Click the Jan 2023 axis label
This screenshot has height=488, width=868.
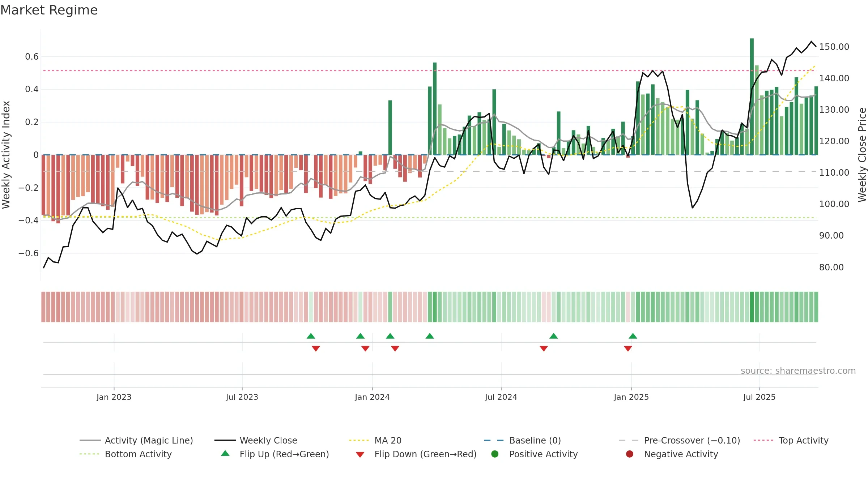pyautogui.click(x=114, y=397)
